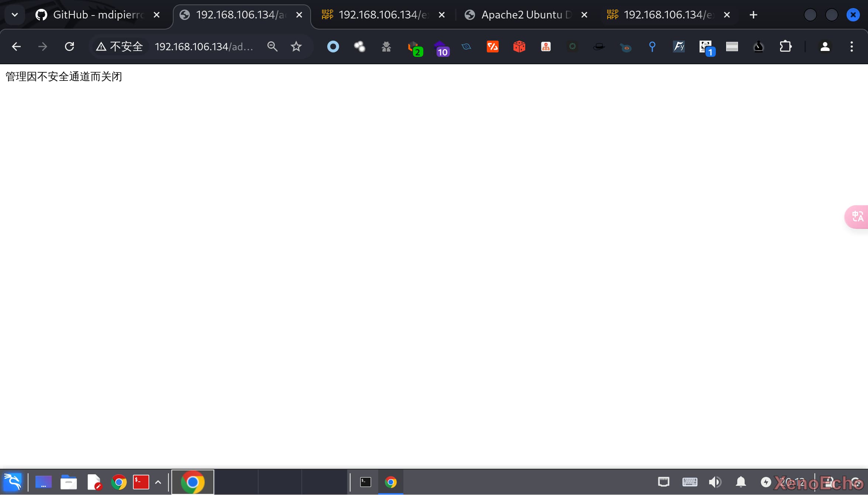Switch to the GitHub - mdipierro tab
This screenshot has height=495, width=868.
(x=92, y=15)
